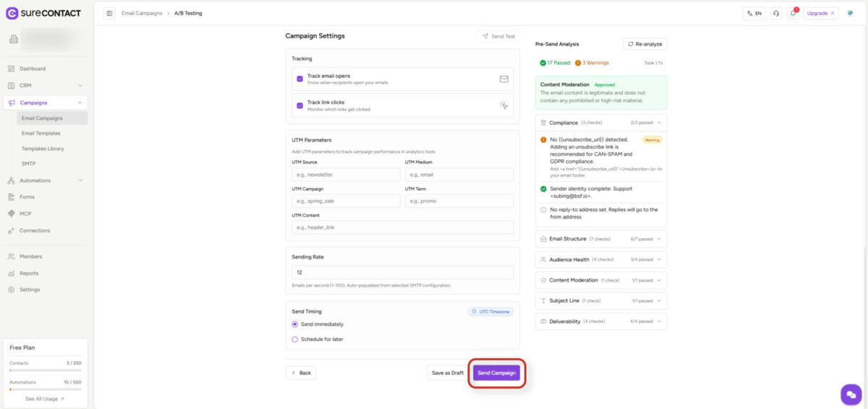The width and height of the screenshot is (868, 409).
Task: Click the Forms icon in sidebar
Action: [x=12, y=197]
